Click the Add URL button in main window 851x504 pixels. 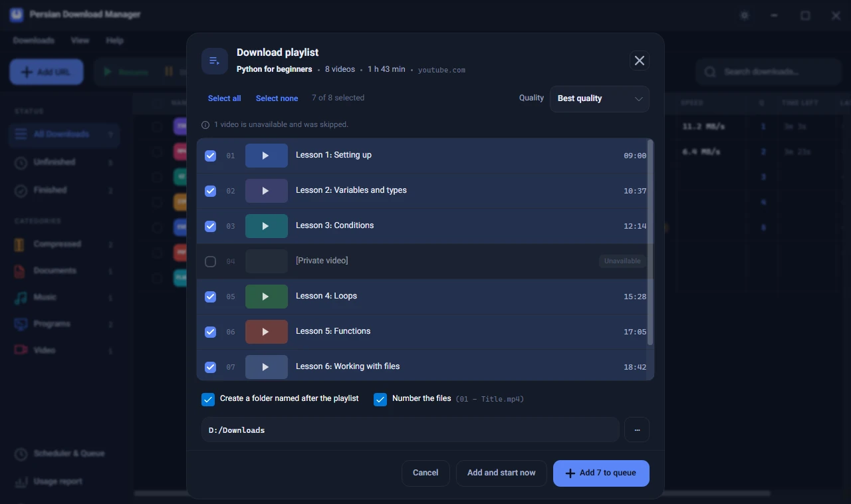(47, 72)
